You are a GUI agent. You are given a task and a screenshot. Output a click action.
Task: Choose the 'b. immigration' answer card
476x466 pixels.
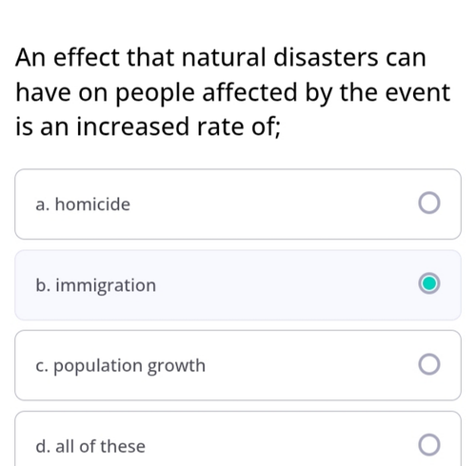pyautogui.click(x=238, y=285)
